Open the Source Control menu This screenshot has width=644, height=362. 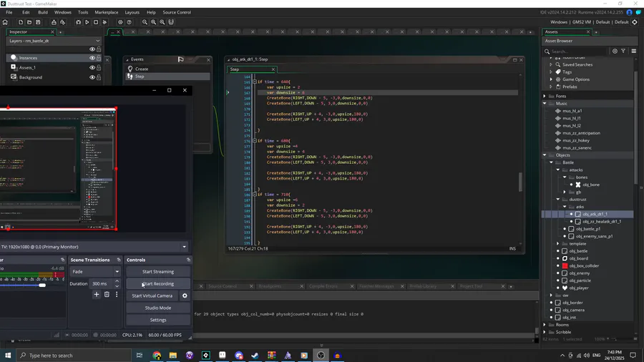click(x=177, y=12)
